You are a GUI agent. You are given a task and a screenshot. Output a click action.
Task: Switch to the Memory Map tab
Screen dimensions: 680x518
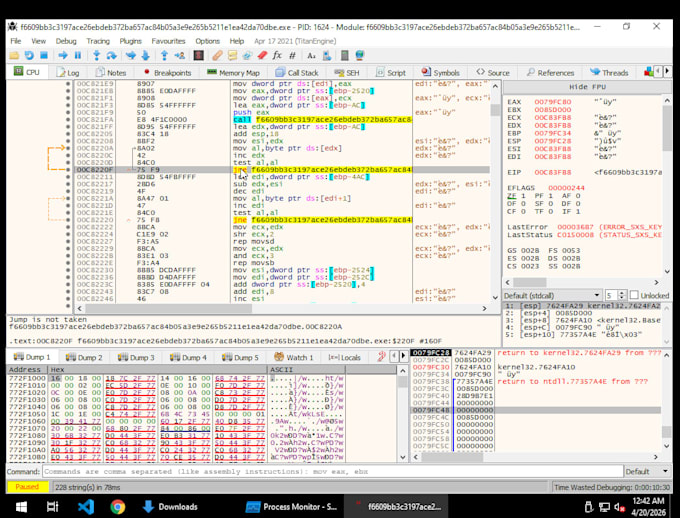click(x=233, y=72)
